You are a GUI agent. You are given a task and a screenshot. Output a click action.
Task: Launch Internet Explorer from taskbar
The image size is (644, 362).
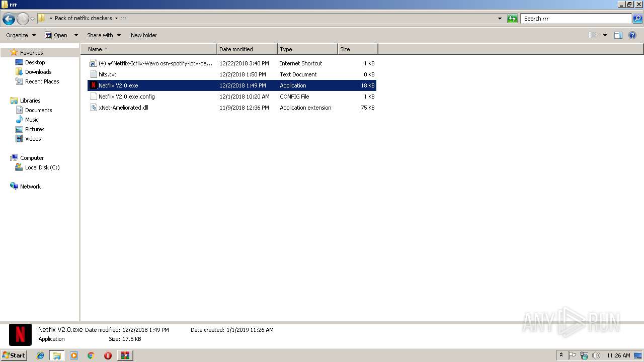point(40,355)
